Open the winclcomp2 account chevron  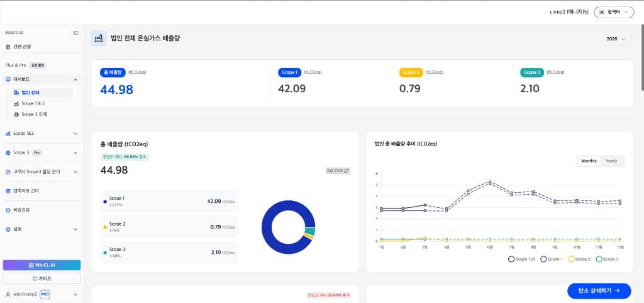click(x=75, y=294)
